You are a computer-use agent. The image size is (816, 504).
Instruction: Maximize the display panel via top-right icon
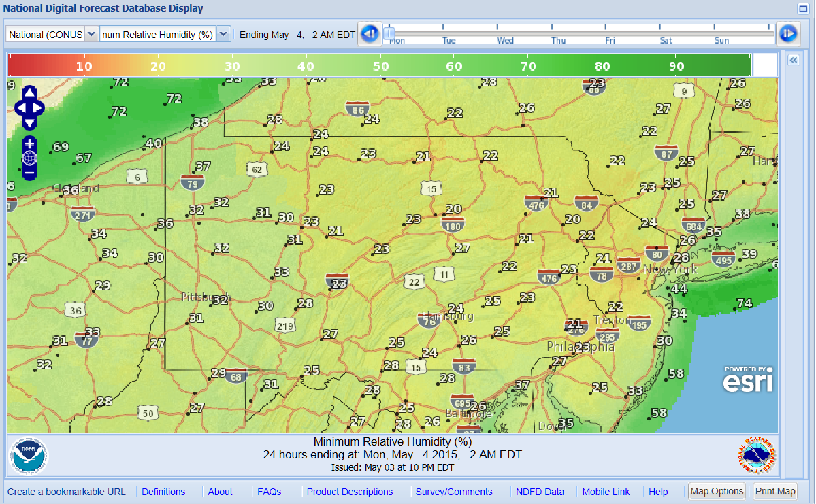(x=802, y=9)
